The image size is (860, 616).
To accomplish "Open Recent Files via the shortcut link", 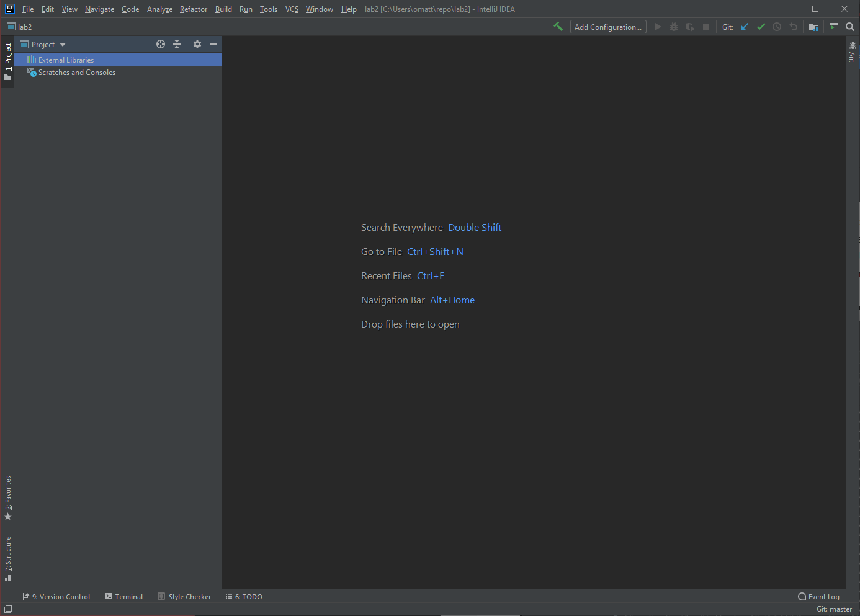I will (431, 275).
